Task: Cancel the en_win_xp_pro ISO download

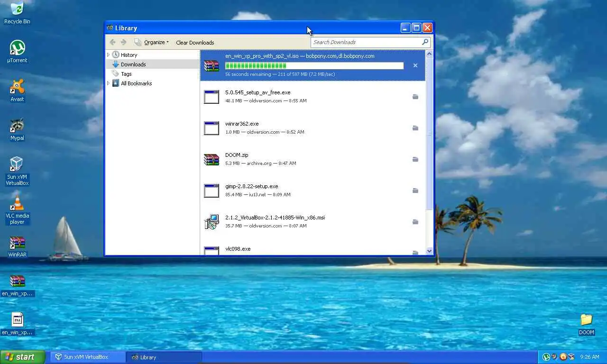Action: click(x=415, y=65)
